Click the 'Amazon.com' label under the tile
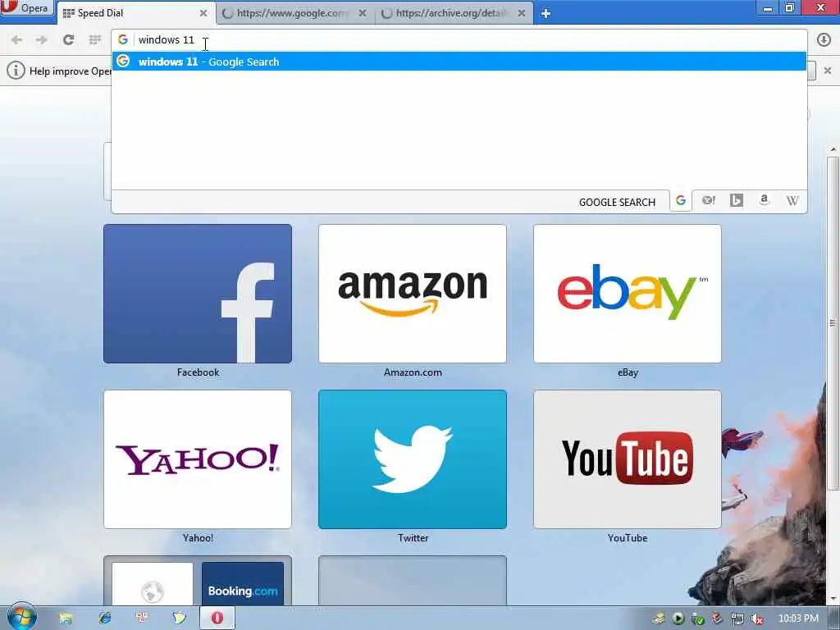This screenshot has width=840, height=630. point(413,372)
